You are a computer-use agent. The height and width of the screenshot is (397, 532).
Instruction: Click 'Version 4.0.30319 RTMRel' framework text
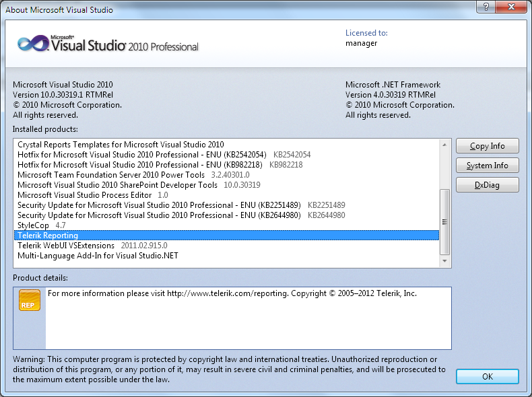click(390, 95)
